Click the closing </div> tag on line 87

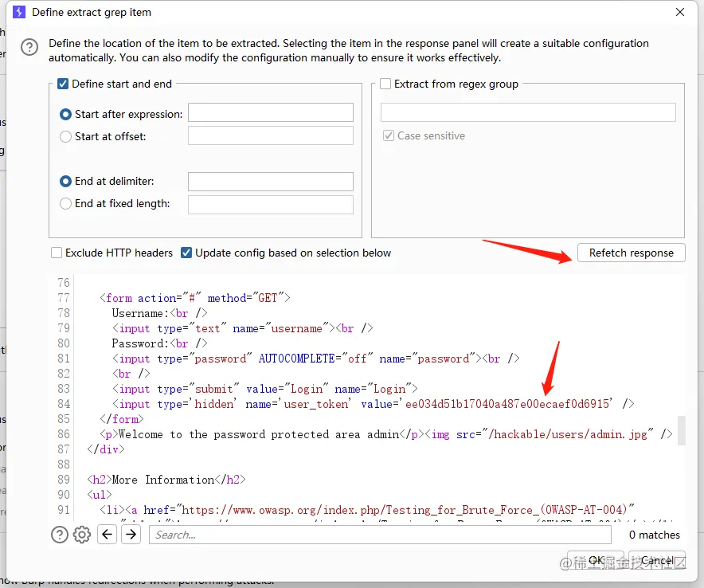(x=106, y=449)
